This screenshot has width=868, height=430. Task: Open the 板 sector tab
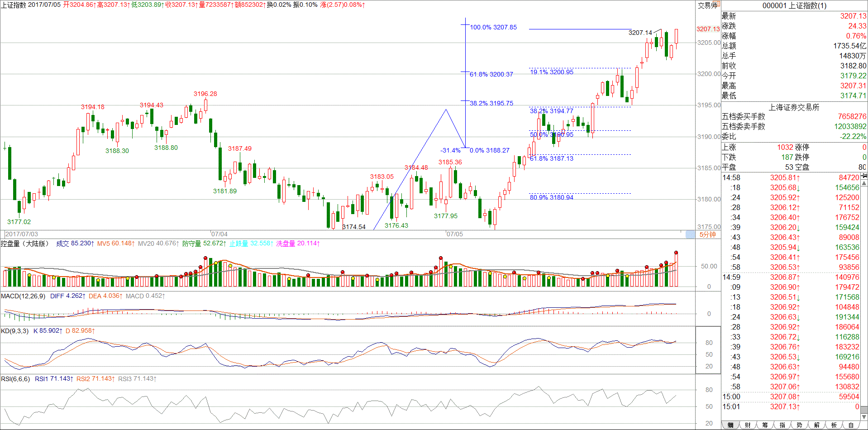(834, 425)
